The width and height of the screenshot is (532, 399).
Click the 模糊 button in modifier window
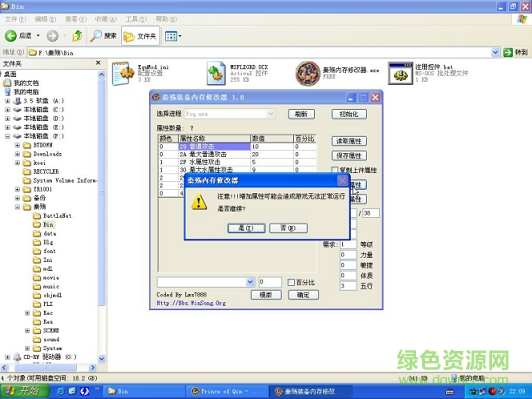pos(266,295)
